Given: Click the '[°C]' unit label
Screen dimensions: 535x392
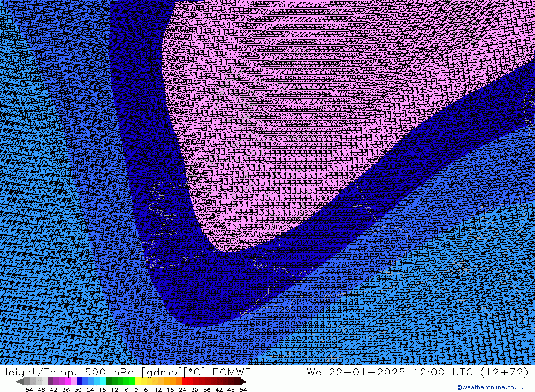Looking at the screenshot, I should pyautogui.click(x=195, y=372).
